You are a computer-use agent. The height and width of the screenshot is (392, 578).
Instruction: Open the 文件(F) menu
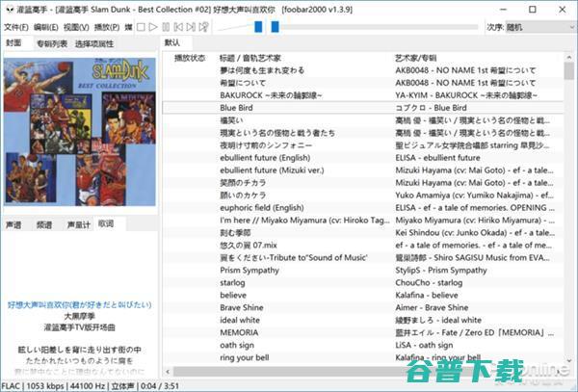point(16,27)
